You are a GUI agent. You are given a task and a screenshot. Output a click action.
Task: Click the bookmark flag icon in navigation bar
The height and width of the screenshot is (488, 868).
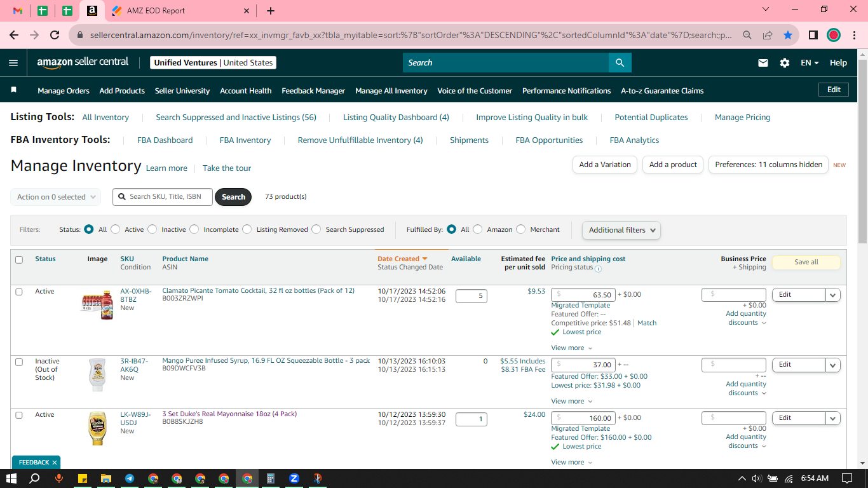(13, 90)
